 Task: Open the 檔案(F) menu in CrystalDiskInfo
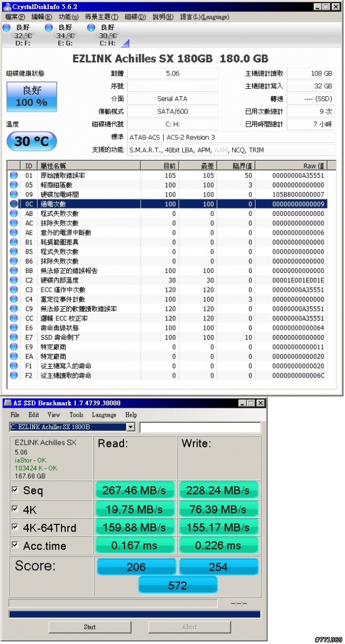[x=15, y=17]
